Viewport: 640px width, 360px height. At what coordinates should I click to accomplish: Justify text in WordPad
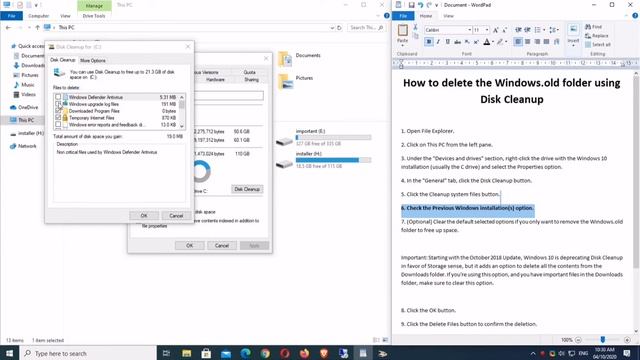(x=547, y=42)
